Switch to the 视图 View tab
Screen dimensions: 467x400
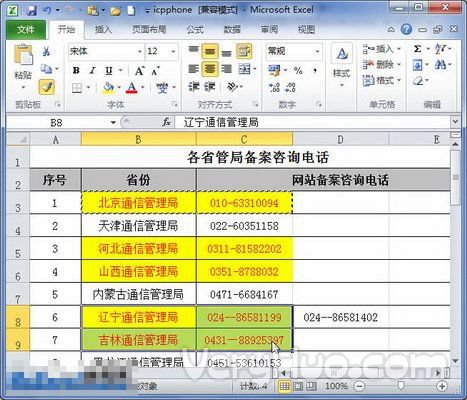click(306, 30)
